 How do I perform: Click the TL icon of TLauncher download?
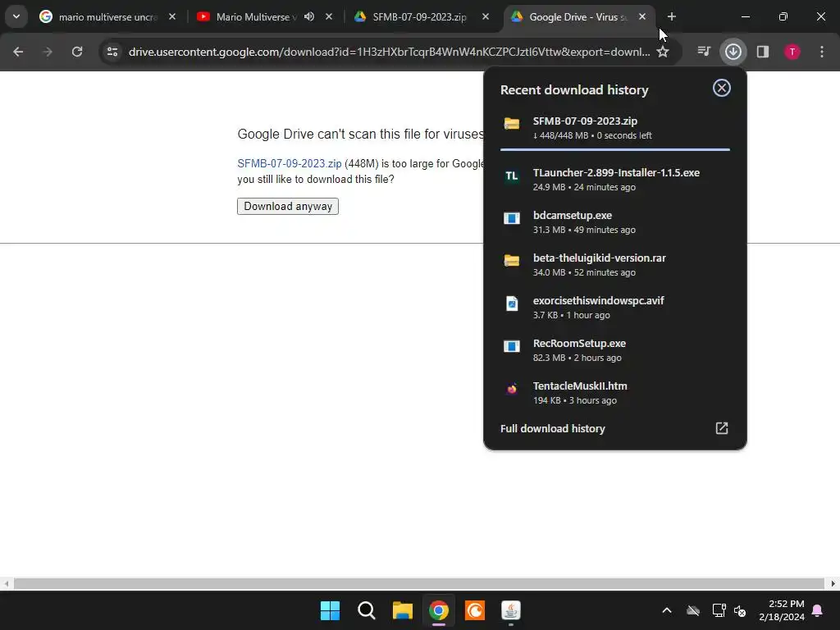point(512,176)
